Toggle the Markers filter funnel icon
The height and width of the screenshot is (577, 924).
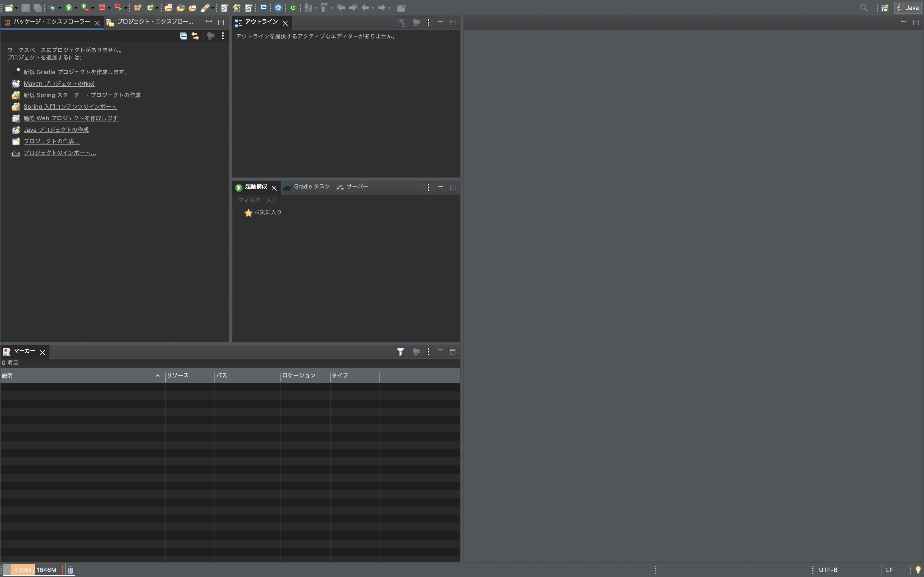click(400, 352)
